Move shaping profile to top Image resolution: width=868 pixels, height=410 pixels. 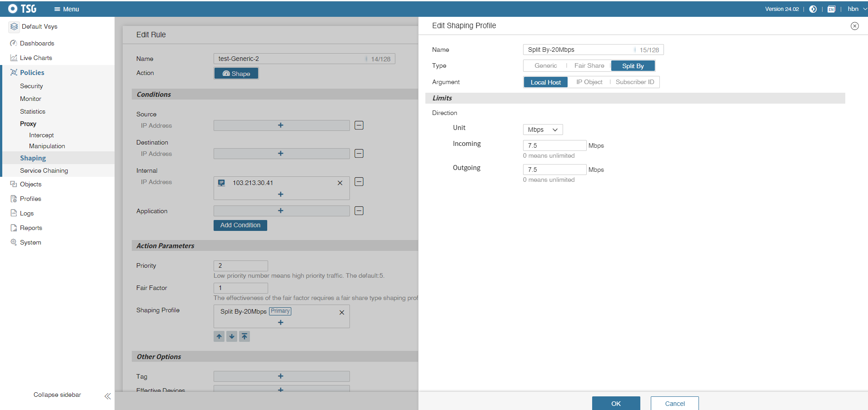click(244, 336)
